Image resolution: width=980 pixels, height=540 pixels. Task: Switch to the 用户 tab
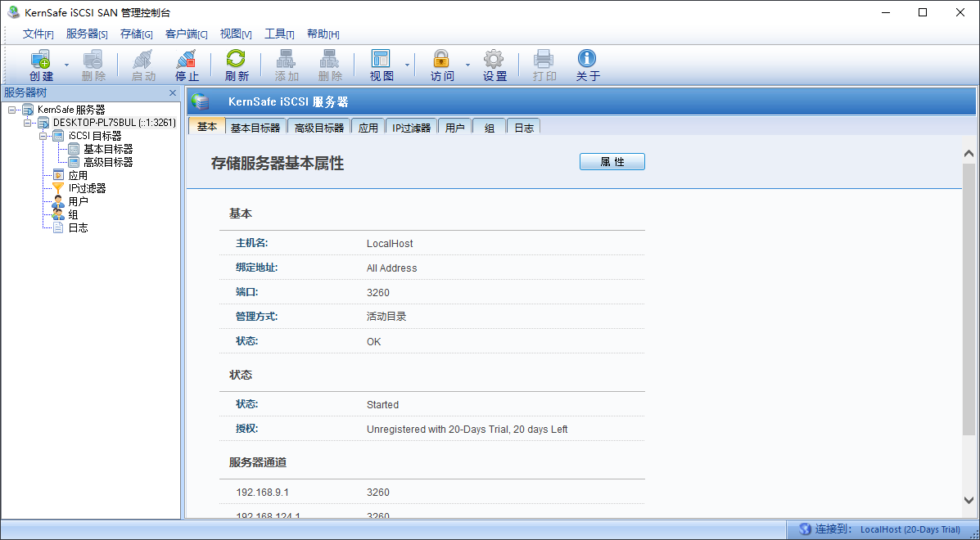[x=454, y=128]
